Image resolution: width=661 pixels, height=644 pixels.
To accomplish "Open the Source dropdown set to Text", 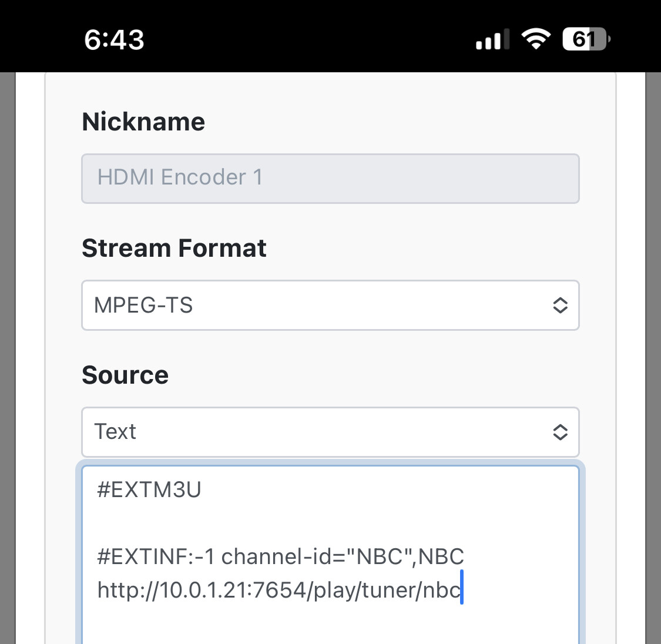I will (x=317, y=432).
